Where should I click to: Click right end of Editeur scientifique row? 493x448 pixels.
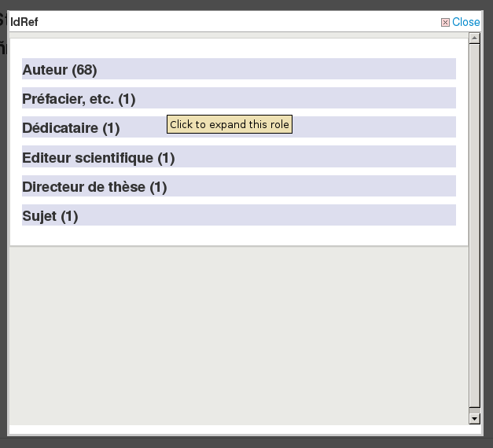pos(440,158)
